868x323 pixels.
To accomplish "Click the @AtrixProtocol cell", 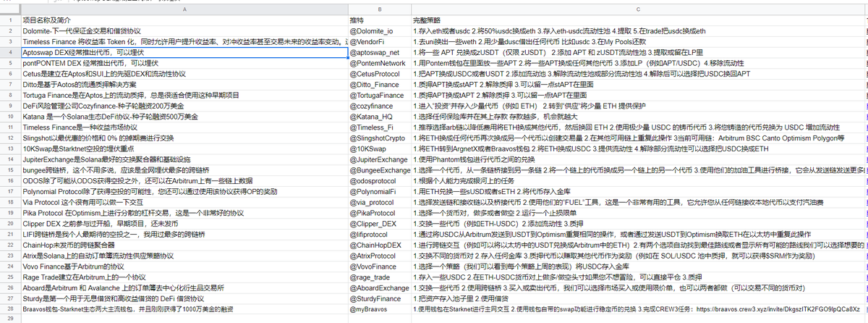I will 379,255.
